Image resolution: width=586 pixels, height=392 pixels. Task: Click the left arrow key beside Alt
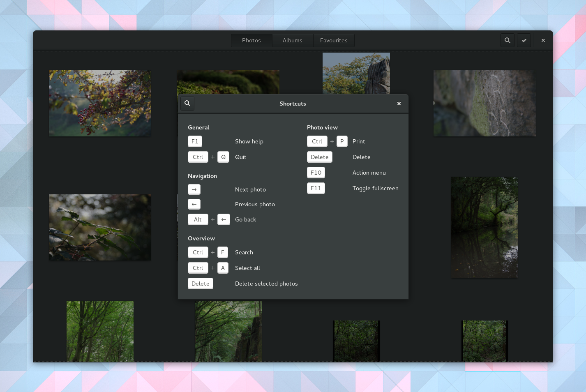click(223, 219)
